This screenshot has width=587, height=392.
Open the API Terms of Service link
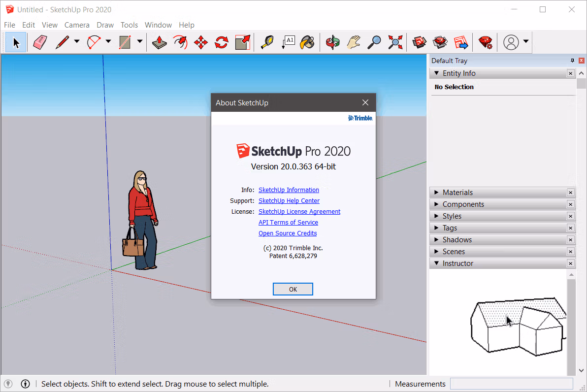coord(288,223)
